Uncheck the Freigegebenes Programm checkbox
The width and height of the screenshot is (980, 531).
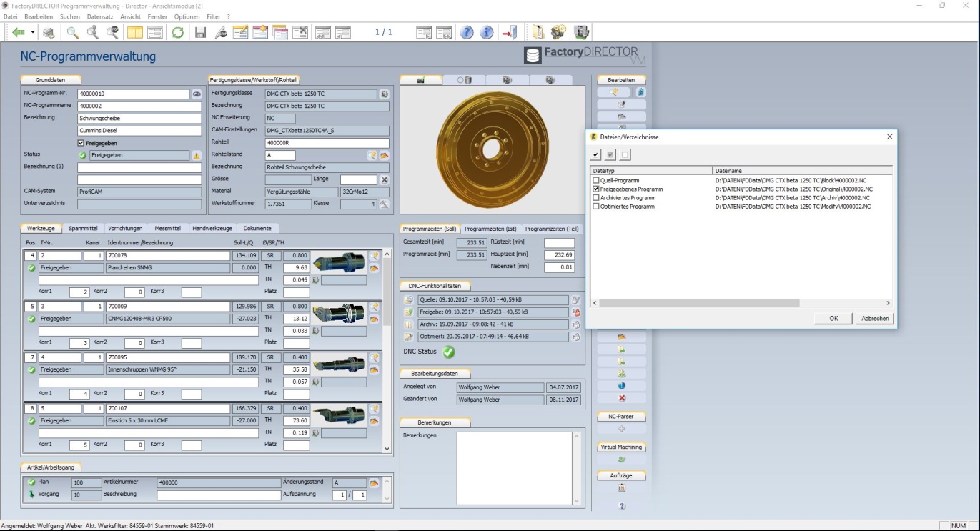click(x=596, y=189)
